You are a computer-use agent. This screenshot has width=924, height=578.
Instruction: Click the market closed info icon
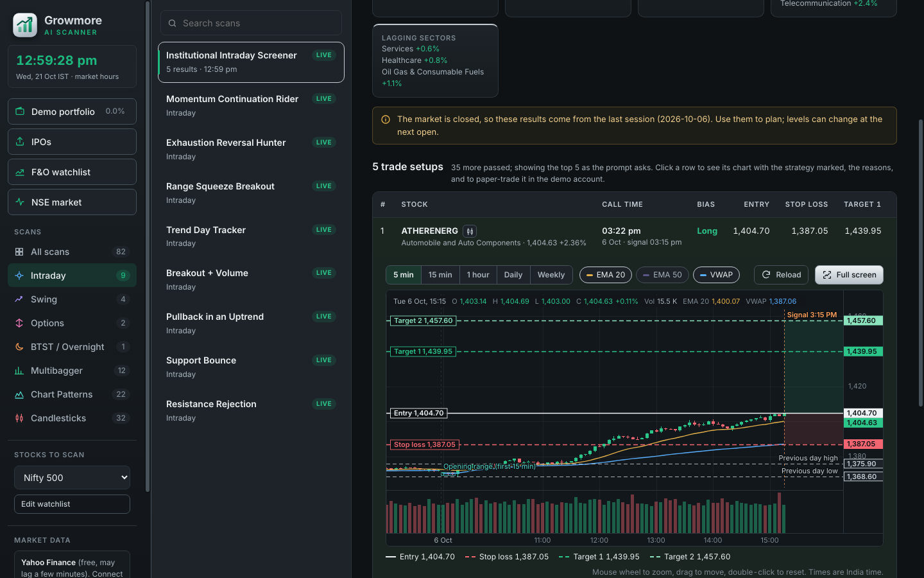pyautogui.click(x=386, y=119)
